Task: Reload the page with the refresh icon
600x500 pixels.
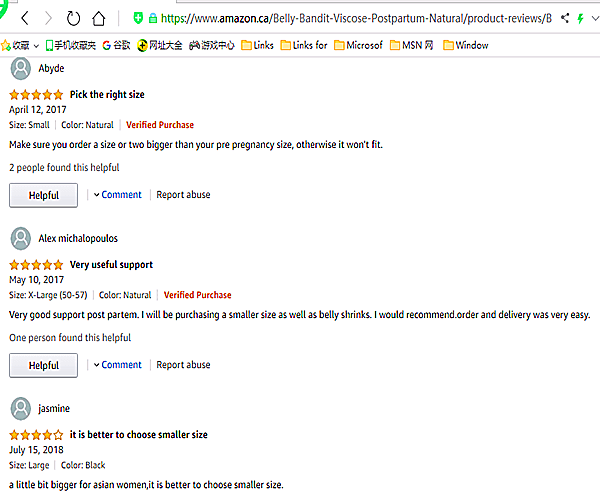Action: click(74, 18)
